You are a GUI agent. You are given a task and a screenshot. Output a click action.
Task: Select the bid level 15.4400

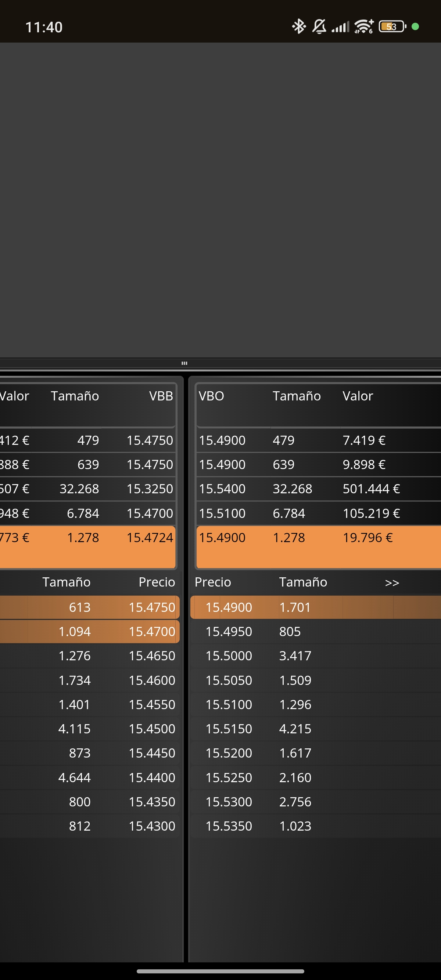coord(90,777)
